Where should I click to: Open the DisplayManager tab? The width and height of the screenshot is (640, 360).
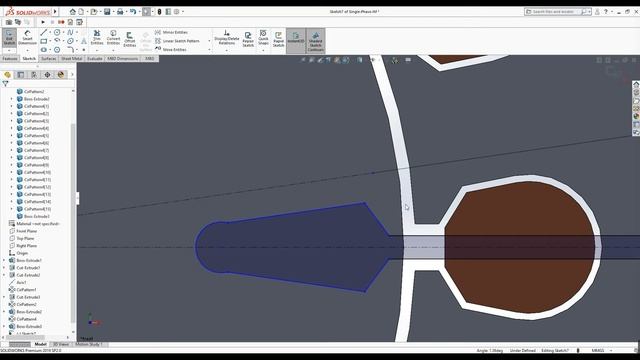tap(61, 75)
